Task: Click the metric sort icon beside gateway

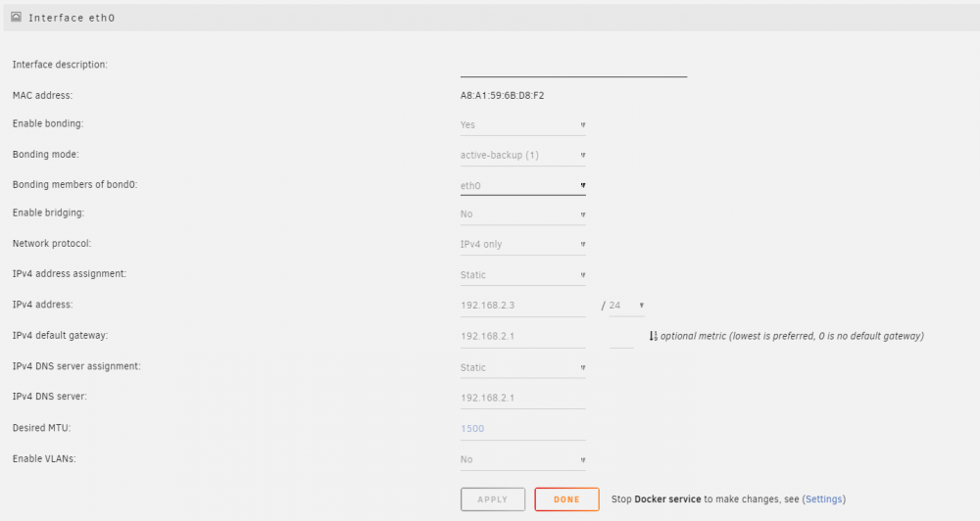Action: [x=653, y=336]
